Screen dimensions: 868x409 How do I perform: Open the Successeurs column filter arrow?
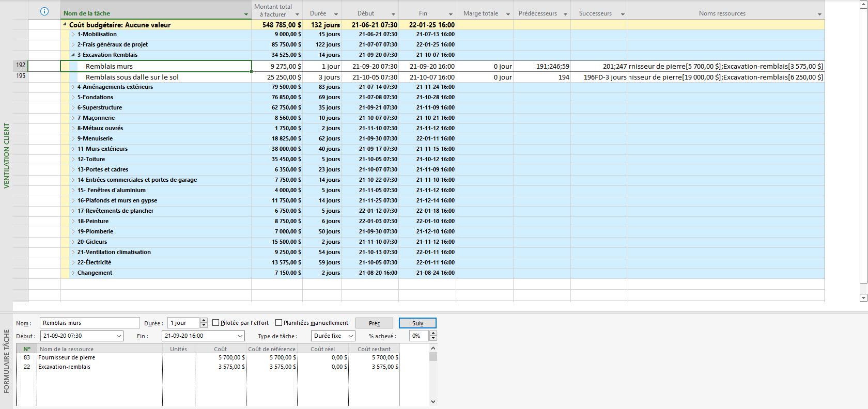(623, 14)
